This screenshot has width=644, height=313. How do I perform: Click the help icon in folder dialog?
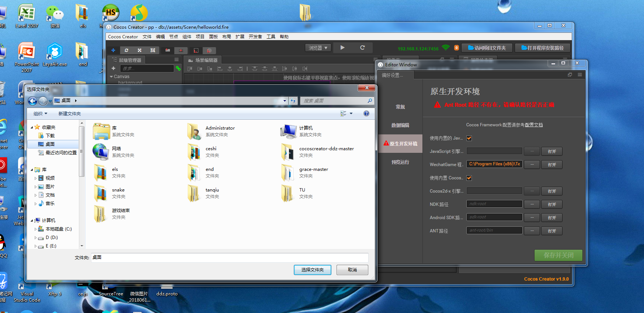[366, 113]
